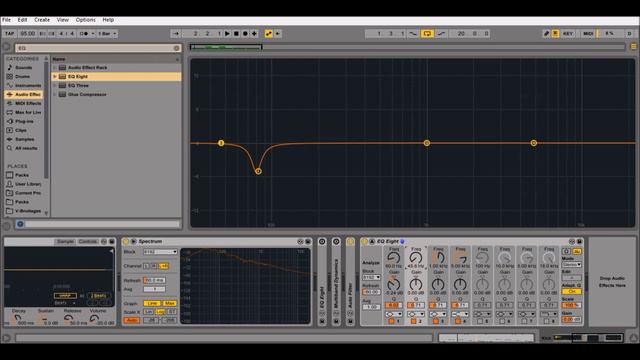Enable Line graph mode in Spectrum
This screenshot has width=640, height=360.
coord(152,303)
